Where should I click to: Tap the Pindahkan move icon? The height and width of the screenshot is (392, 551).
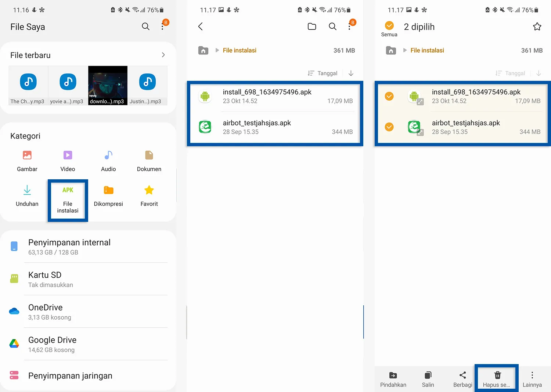coord(393,378)
